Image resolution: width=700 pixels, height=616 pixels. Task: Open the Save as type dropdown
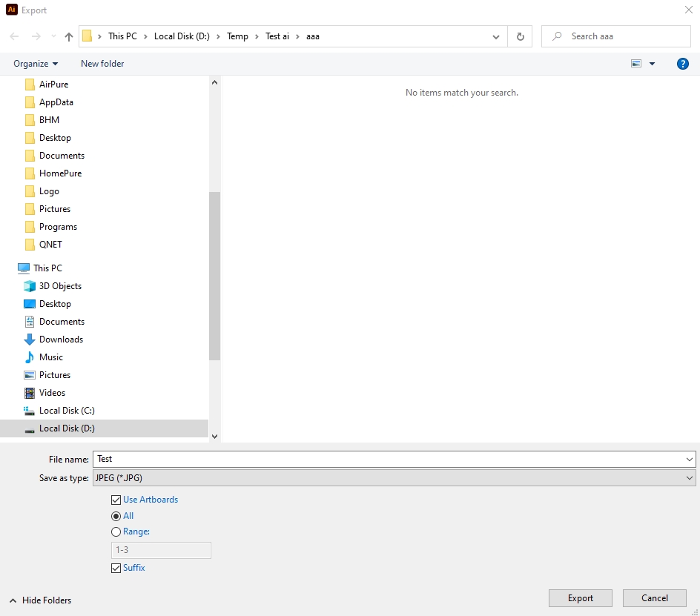pyautogui.click(x=393, y=477)
